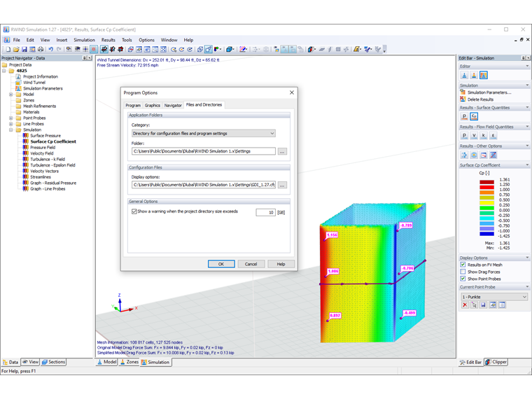Click the Folder path input field
This screenshot has height=399, width=532.
(204, 151)
